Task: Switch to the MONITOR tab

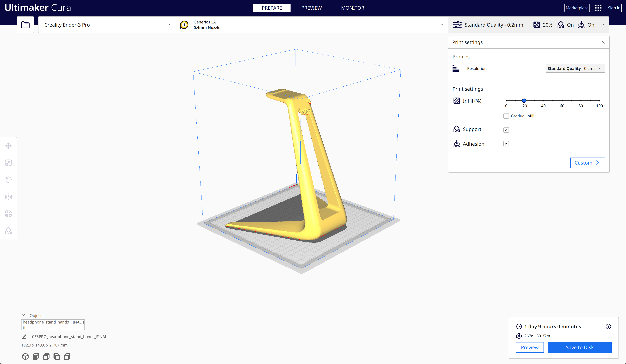Action: click(x=352, y=8)
